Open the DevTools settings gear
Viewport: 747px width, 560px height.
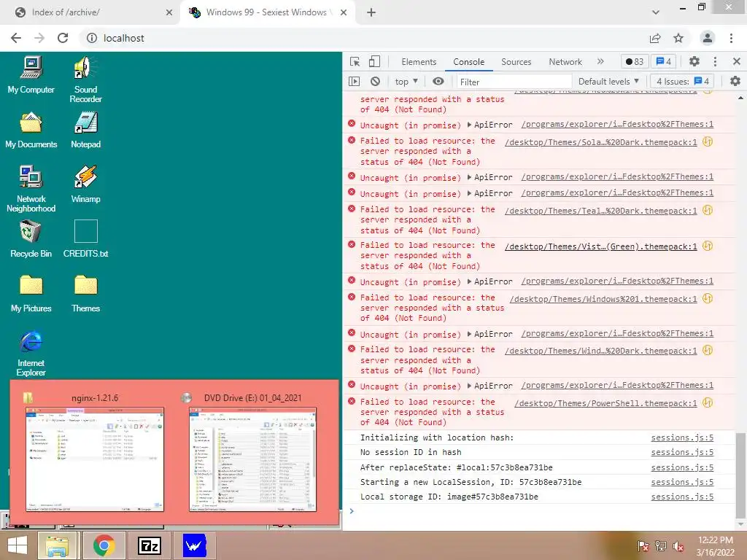[x=694, y=61]
